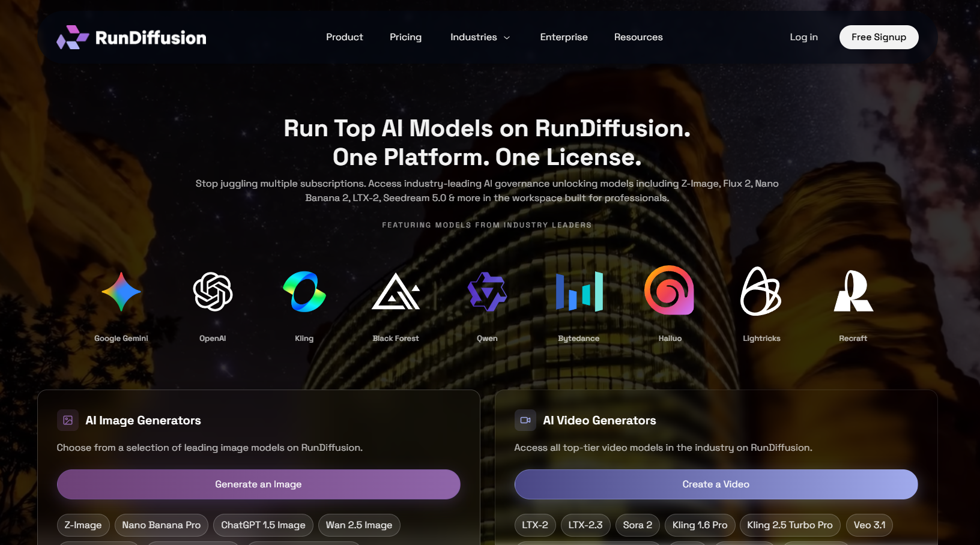Viewport: 980px width, 545px height.
Task: Go to the Enterprise page
Action: [x=564, y=37]
